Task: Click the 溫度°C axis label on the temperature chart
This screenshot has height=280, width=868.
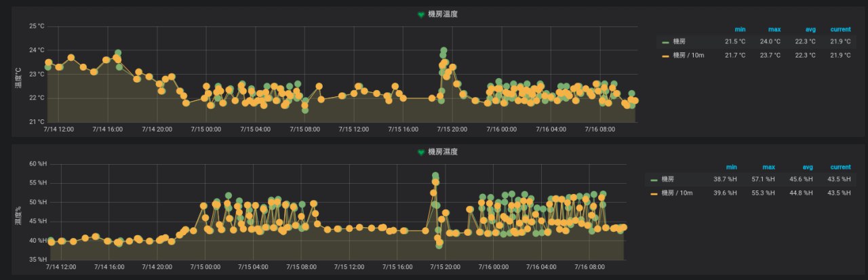Action: coord(18,78)
